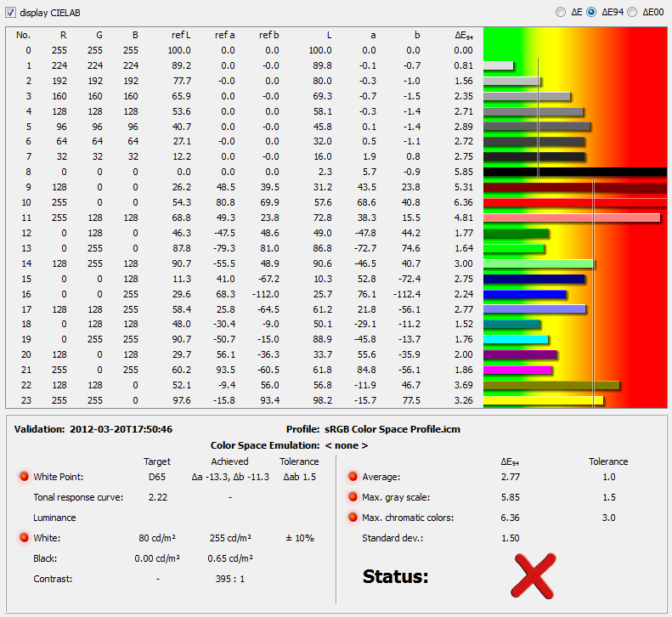Screen dimensions: 672x617
Task: Click the blue bar in row 16
Action: pos(524,294)
